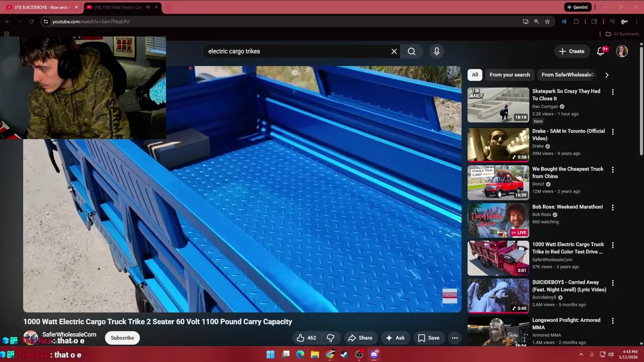
Task: Share the video
Action: click(x=360, y=338)
